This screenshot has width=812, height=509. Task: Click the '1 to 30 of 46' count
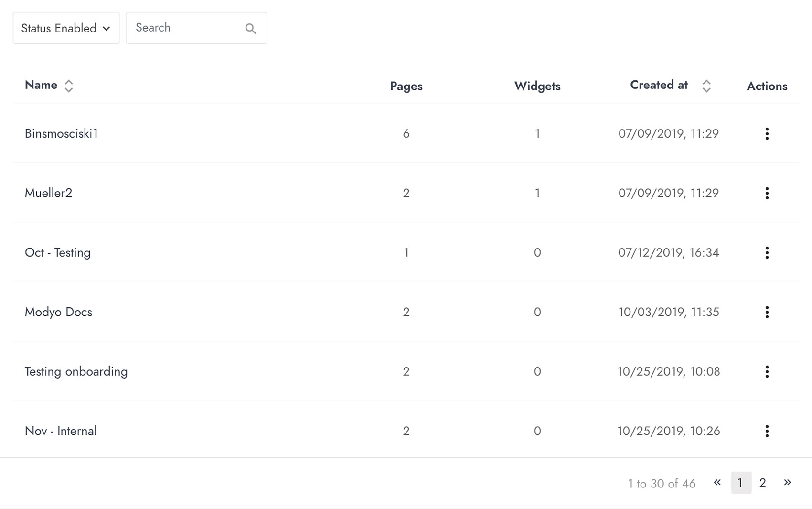662,484
